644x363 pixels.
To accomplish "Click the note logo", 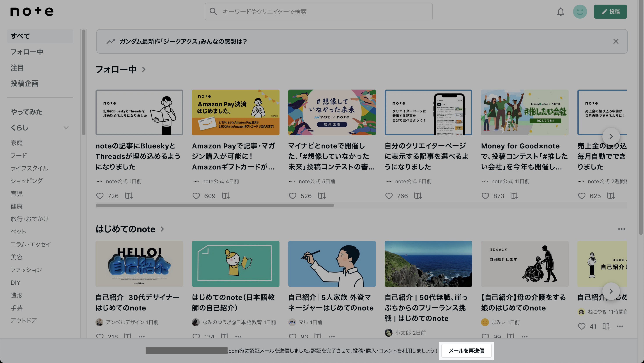I will [x=32, y=11].
